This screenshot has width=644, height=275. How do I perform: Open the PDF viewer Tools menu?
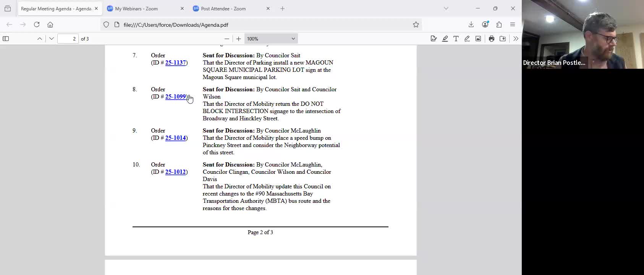tap(516, 39)
